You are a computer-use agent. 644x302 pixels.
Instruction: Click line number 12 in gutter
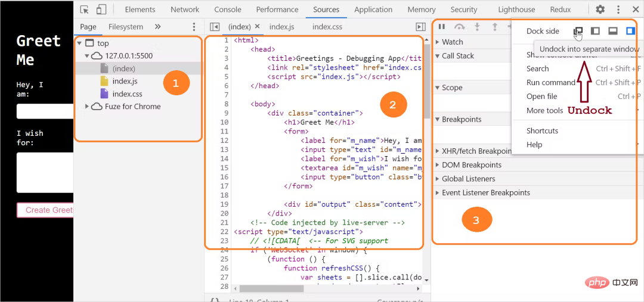tap(224, 141)
